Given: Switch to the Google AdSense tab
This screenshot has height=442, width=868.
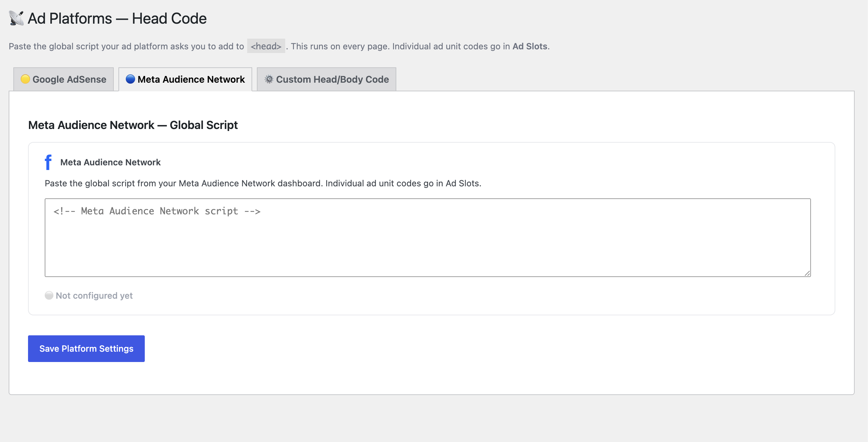Looking at the screenshot, I should pyautogui.click(x=63, y=79).
